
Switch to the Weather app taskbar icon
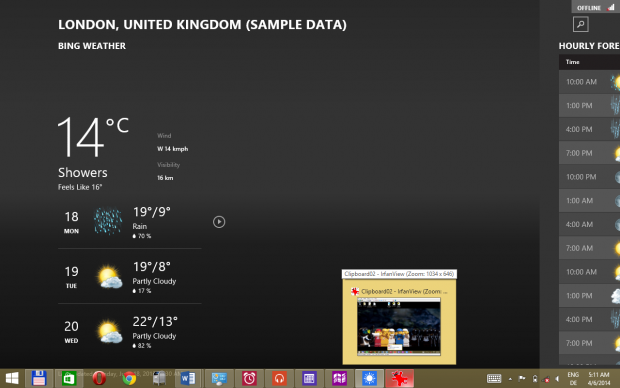pyautogui.click(x=369, y=379)
